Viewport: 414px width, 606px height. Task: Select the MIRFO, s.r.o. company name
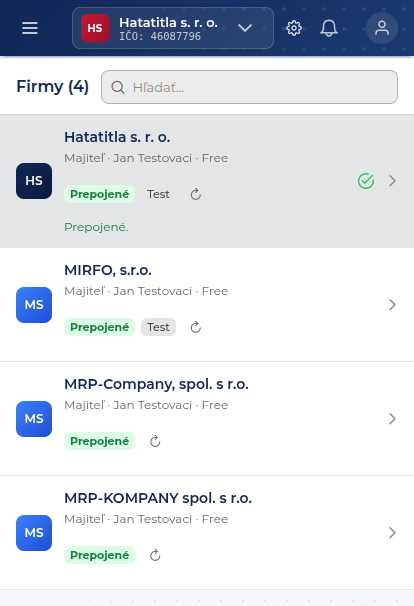[108, 270]
